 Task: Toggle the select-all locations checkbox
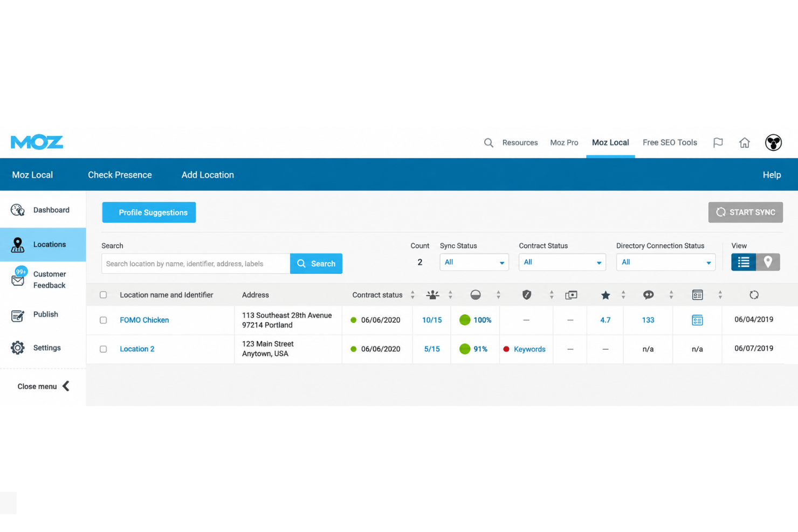(103, 295)
